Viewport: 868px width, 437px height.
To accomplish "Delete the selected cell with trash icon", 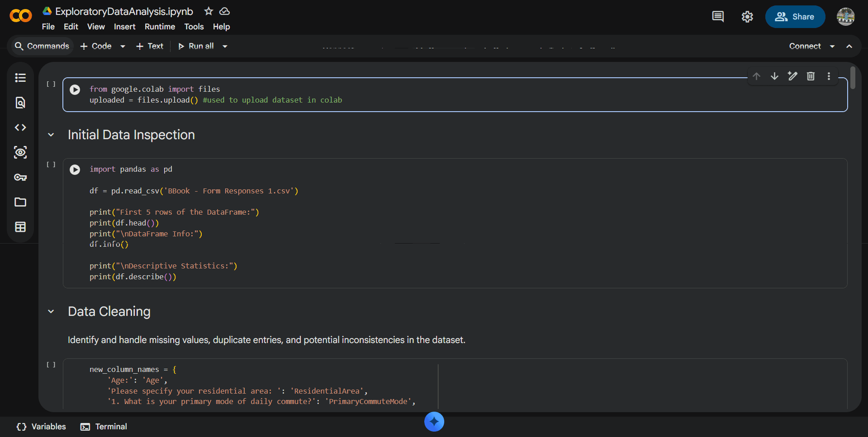I will coord(811,76).
